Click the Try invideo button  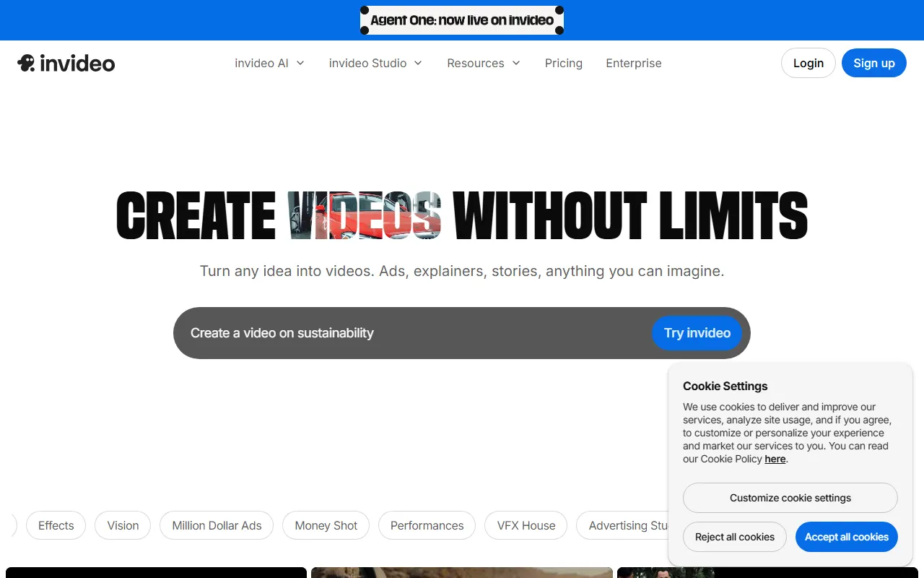[x=697, y=333]
